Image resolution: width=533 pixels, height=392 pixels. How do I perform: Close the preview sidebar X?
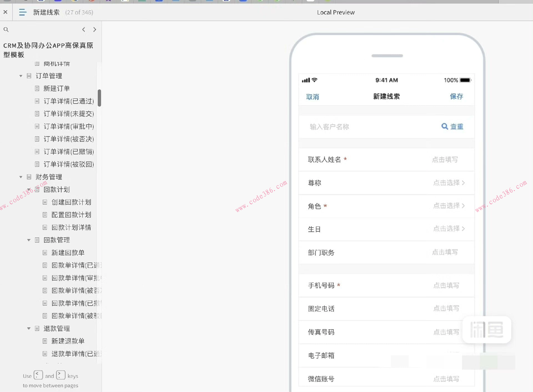[5, 12]
